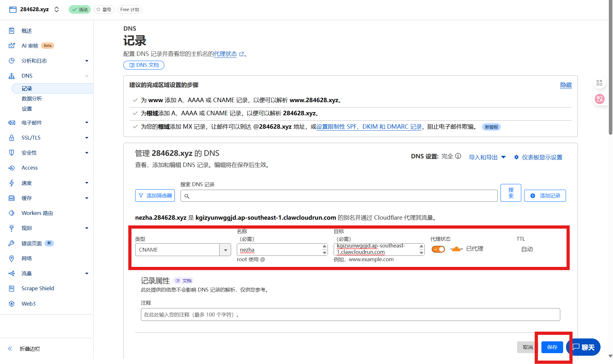
Task: Open the domain switcher next to 284628.xyz
Action: click(57, 10)
